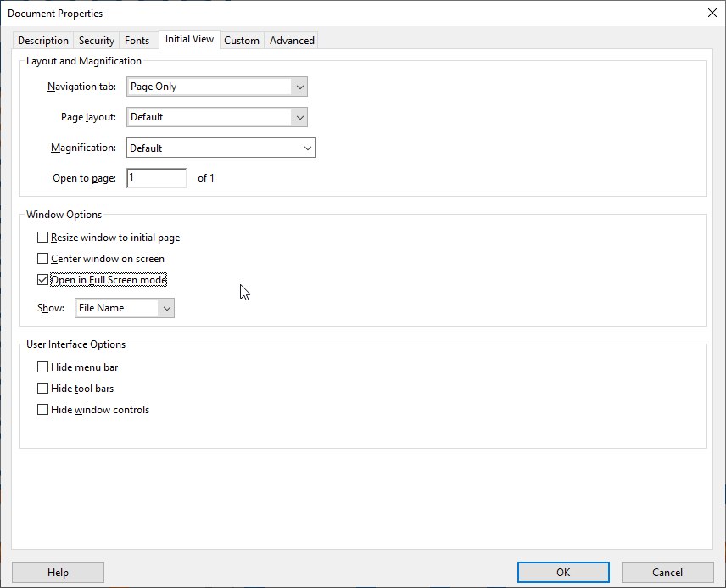
Task: Open the Security tab
Action: click(x=97, y=41)
